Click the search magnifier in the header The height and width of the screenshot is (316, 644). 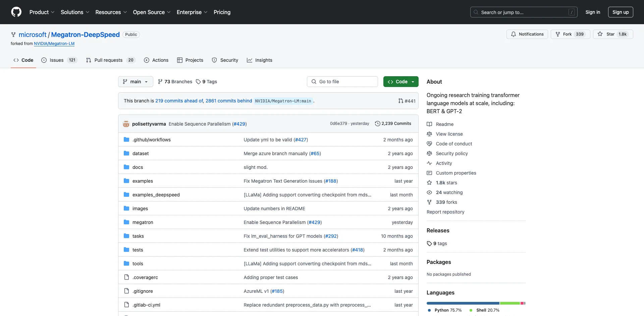476,12
